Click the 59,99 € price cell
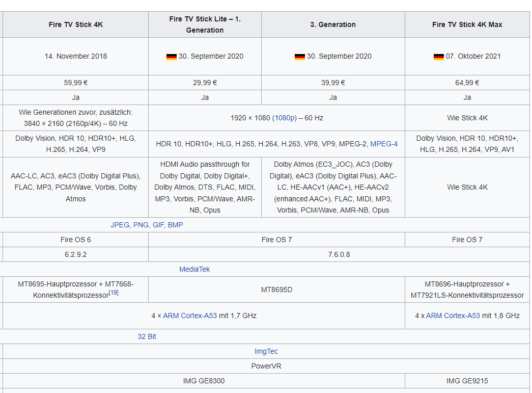Screen dimensions: 532x393 click(x=76, y=83)
